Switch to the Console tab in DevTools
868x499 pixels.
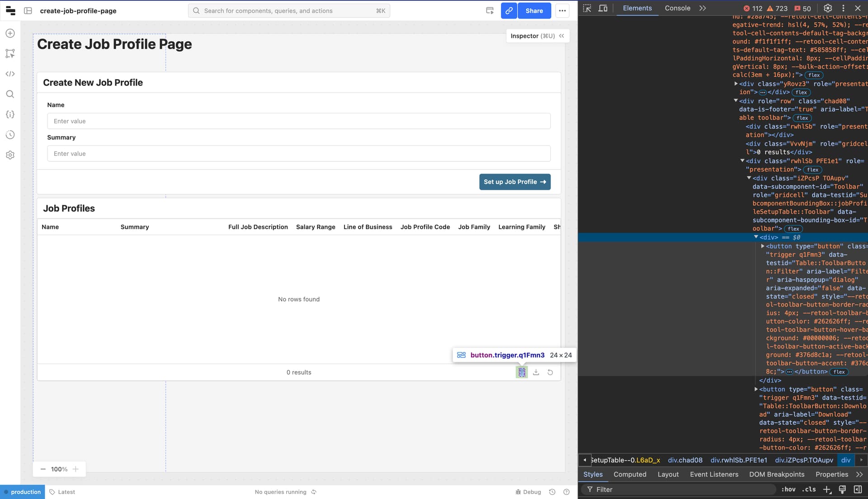pyautogui.click(x=677, y=8)
